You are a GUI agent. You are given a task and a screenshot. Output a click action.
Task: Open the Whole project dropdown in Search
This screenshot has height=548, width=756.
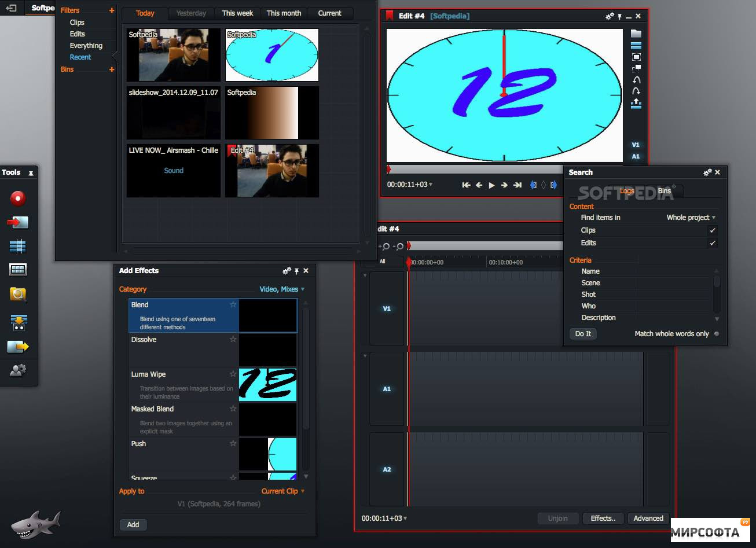[691, 218]
